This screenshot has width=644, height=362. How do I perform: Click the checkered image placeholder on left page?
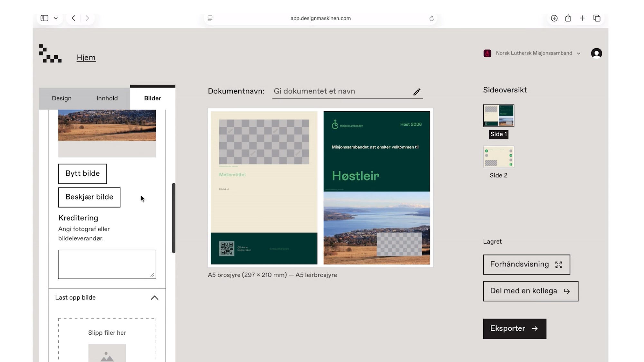(x=264, y=142)
